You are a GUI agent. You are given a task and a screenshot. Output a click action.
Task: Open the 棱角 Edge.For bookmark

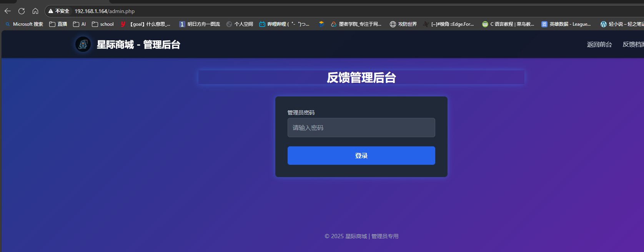pyautogui.click(x=448, y=24)
